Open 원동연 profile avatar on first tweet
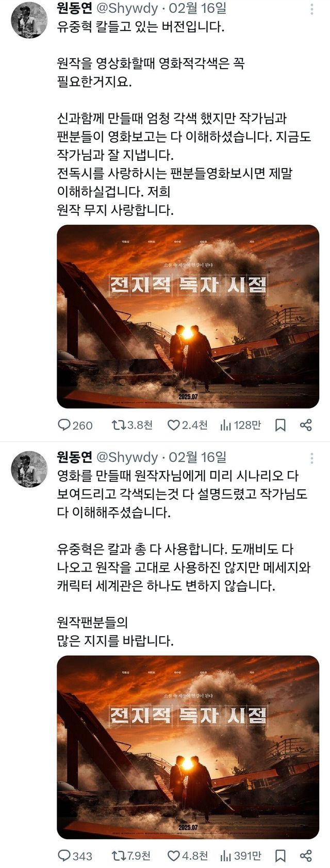The height and width of the screenshot is (868, 330). coord(29,20)
